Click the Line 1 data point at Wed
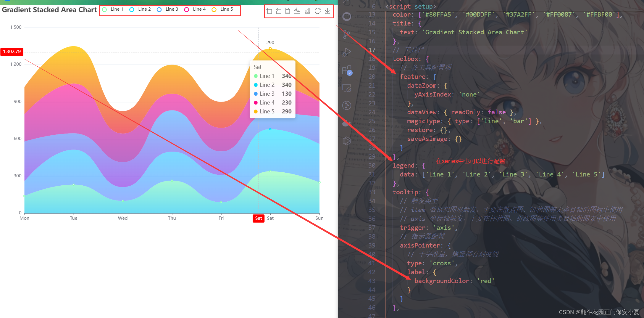644x318 pixels. point(123,201)
